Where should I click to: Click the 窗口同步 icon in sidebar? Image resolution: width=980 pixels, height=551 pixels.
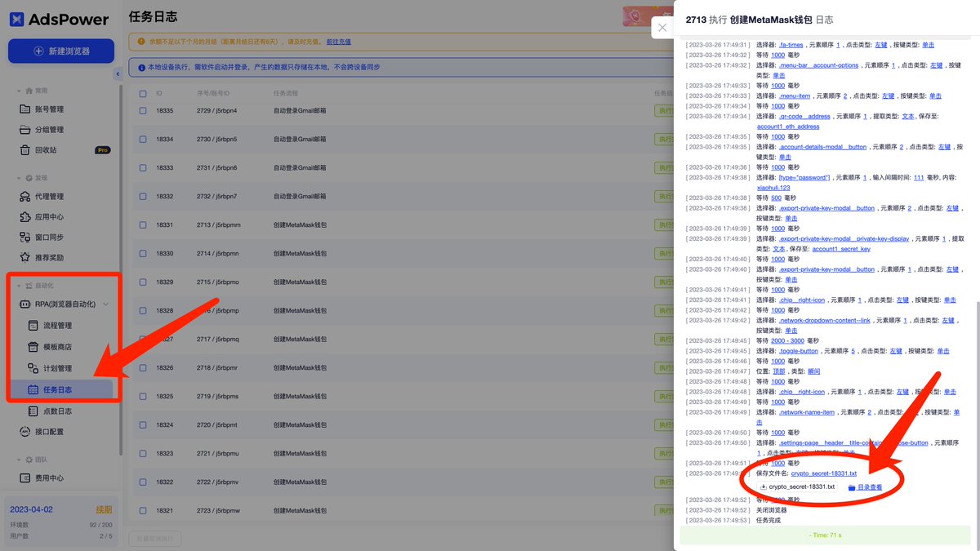[25, 238]
